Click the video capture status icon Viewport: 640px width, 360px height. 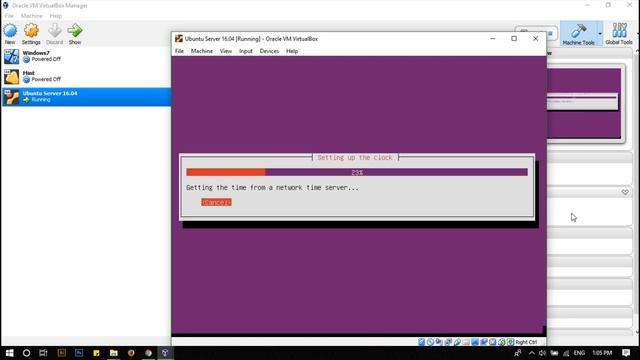tap(484, 342)
